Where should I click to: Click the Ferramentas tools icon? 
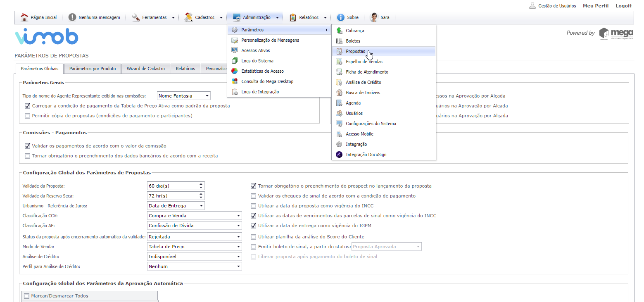pos(136,17)
